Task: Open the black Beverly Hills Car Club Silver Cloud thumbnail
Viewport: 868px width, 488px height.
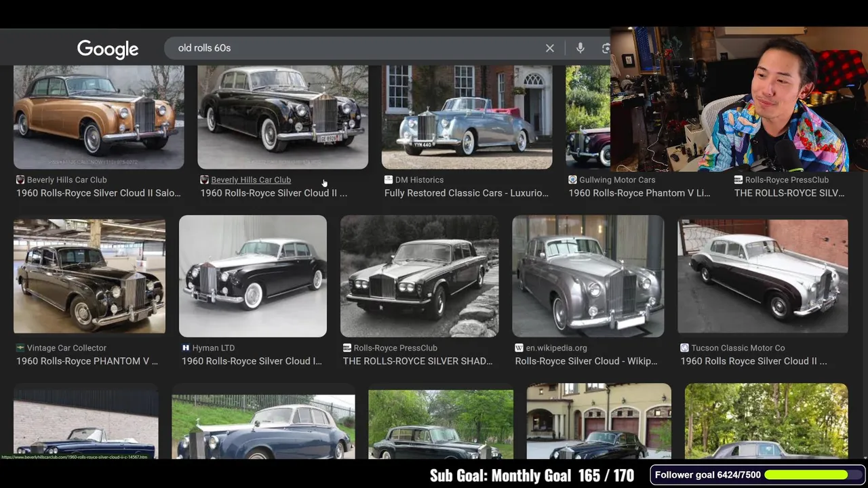Action: [283, 117]
